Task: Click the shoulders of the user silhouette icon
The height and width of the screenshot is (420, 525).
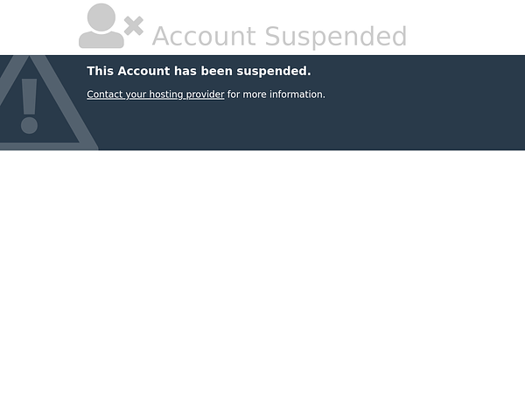Action: tap(101, 40)
